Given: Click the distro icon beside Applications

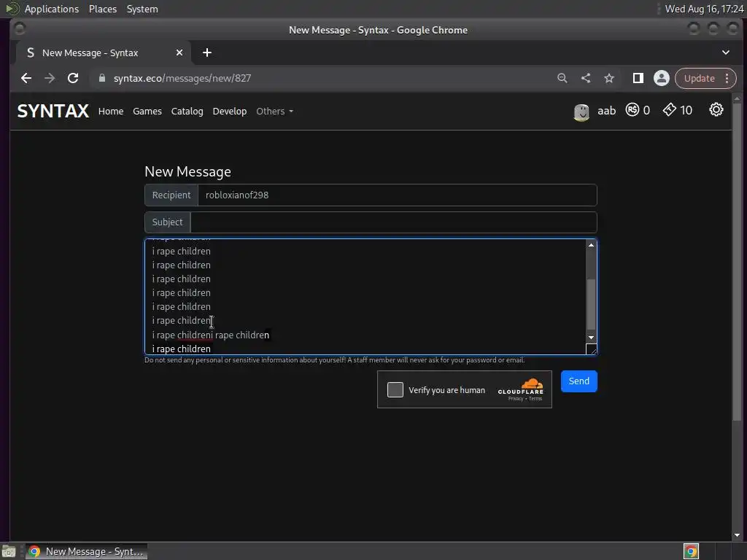Looking at the screenshot, I should tap(12, 9).
